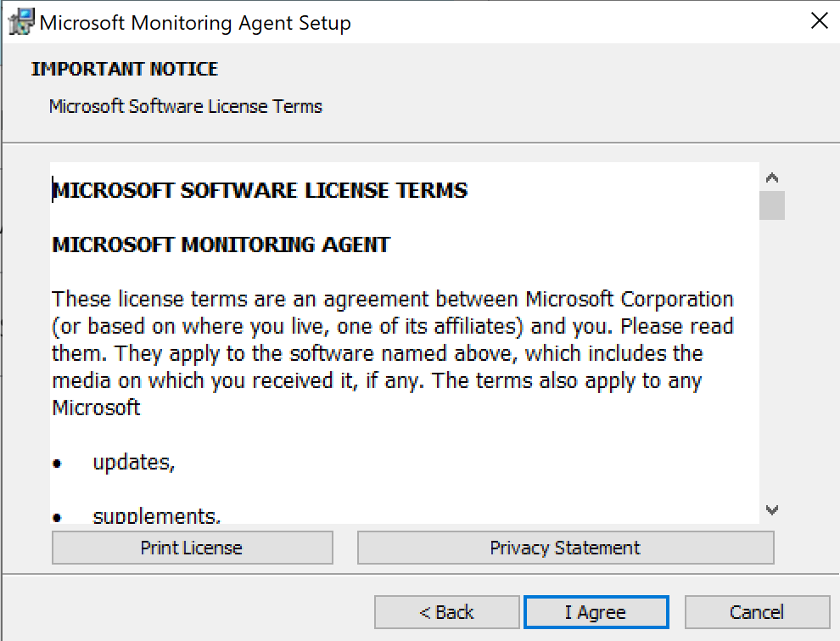Click the Print License button
840x641 pixels.
(192, 548)
